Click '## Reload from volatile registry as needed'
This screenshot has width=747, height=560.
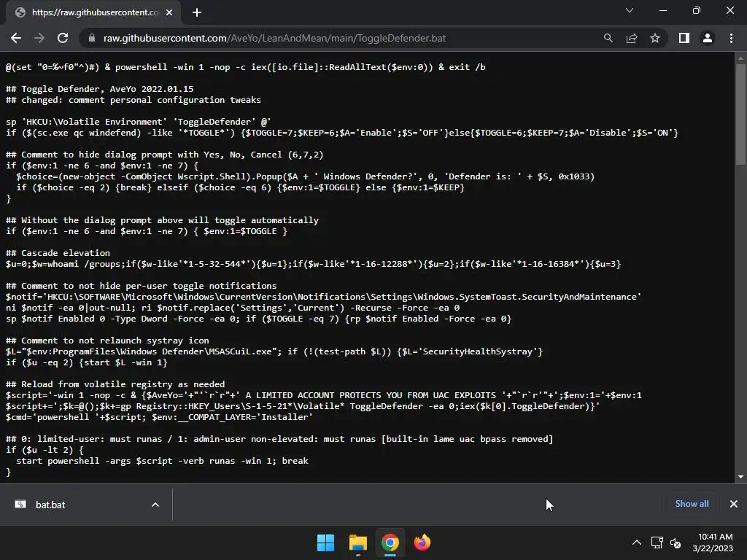click(115, 384)
